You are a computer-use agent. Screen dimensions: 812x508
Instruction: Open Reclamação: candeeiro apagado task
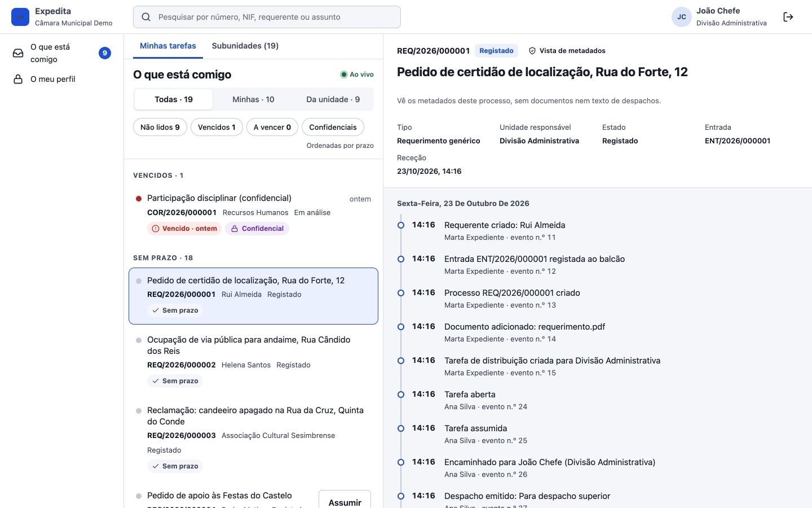pos(253,438)
